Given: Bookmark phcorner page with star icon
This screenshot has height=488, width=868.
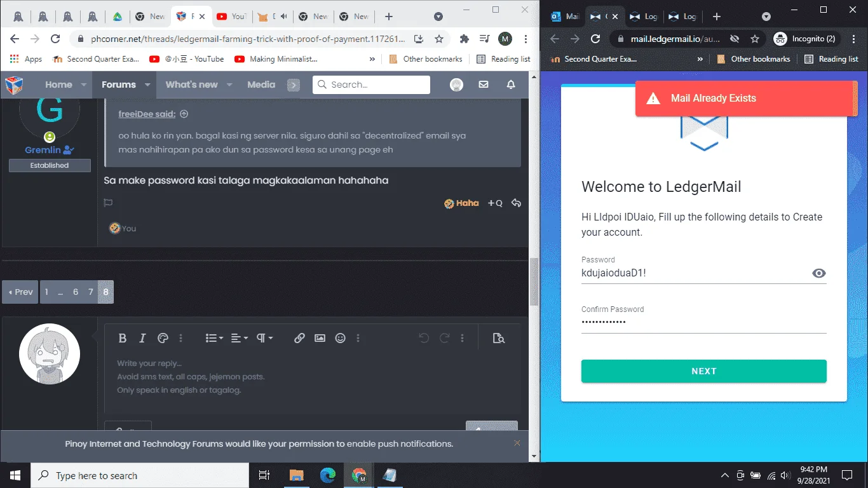Looking at the screenshot, I should (439, 39).
